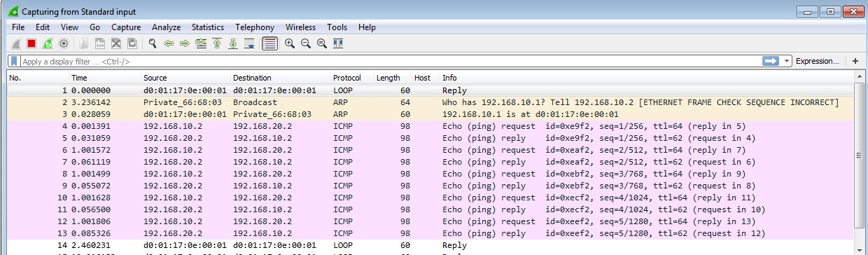Click Resize columns to fit icon
Image resolution: width=868 pixels, height=255 pixels.
coord(338,43)
